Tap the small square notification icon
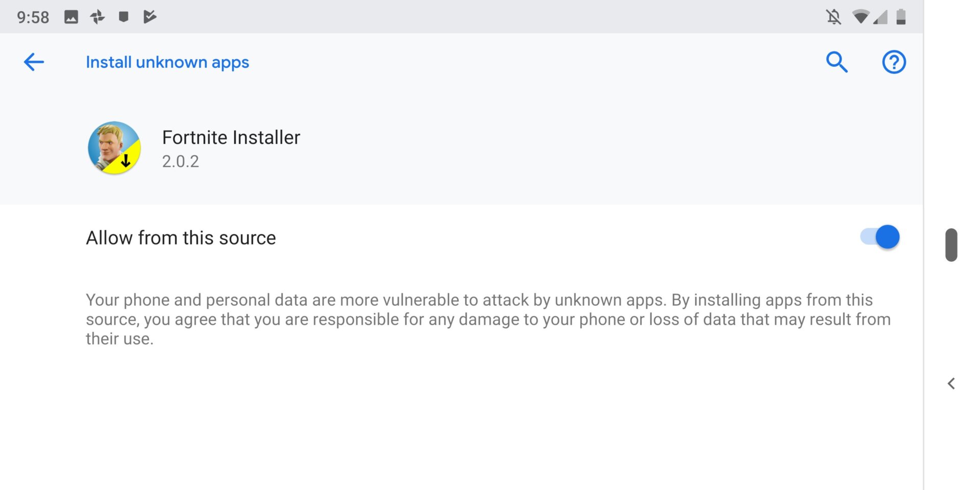Viewport: 980px width, 490px height. pyautogui.click(x=124, y=17)
